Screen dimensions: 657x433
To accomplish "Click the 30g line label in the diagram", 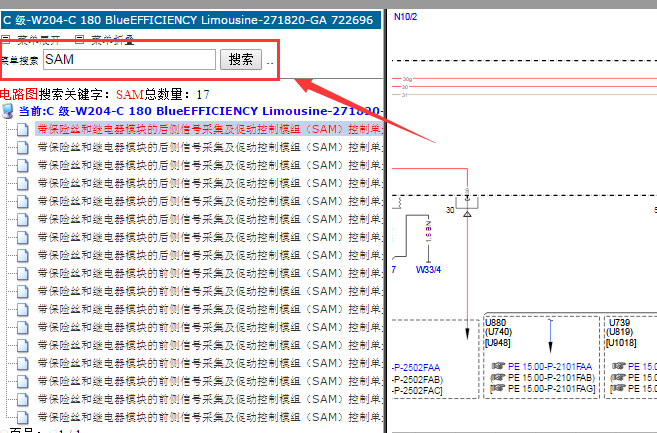I will pos(407,79).
